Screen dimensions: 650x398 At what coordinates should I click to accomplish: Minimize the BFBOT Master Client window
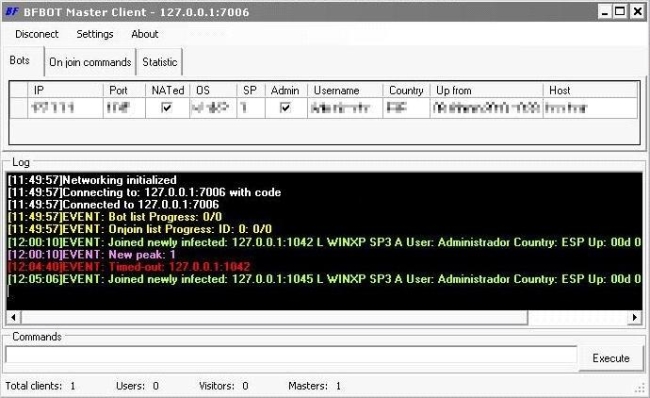click(605, 12)
